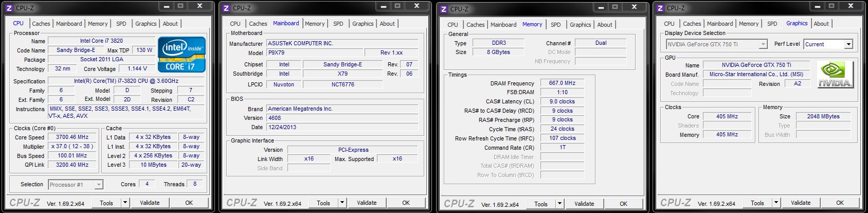Click OK button in Memory window
This screenshot has height=213, width=868.
(x=624, y=204)
